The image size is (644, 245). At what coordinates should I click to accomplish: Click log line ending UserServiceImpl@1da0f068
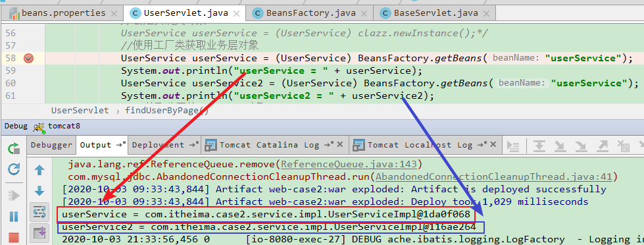click(266, 215)
